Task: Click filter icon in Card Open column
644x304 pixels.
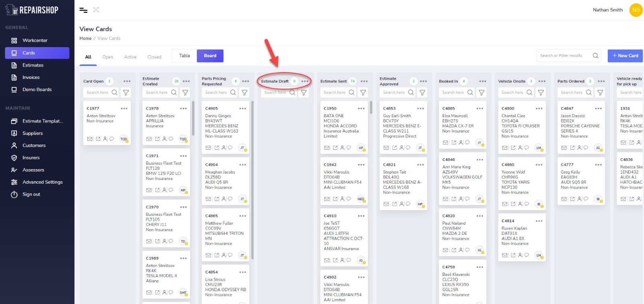Action: point(126,93)
